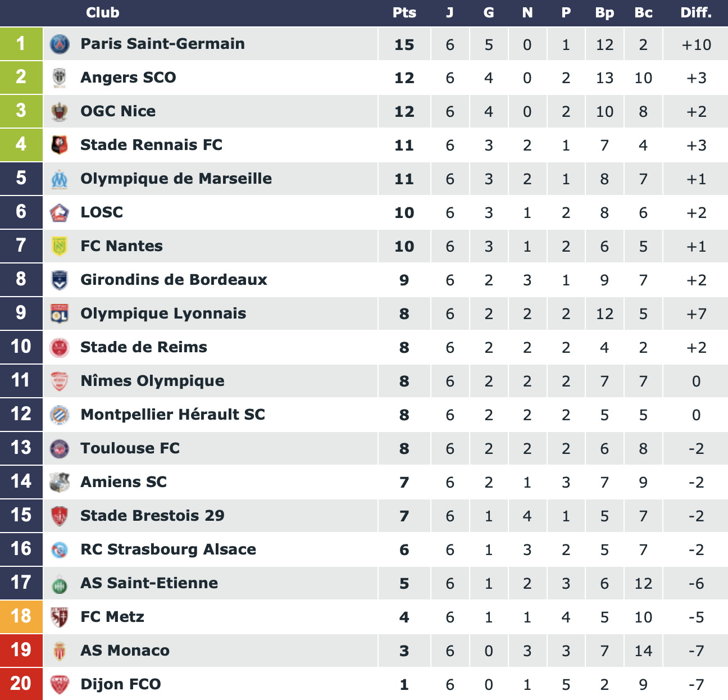Viewport: 728px width, 700px height.
Task: Click the FC Nantes yellow crest
Action: pyautogui.click(x=60, y=246)
